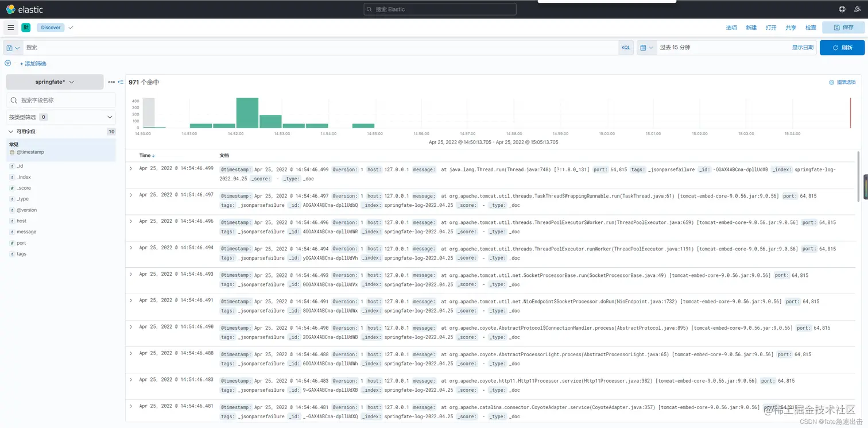Click the 971 个命中 hit count
The width and height of the screenshot is (868, 428).
(144, 82)
